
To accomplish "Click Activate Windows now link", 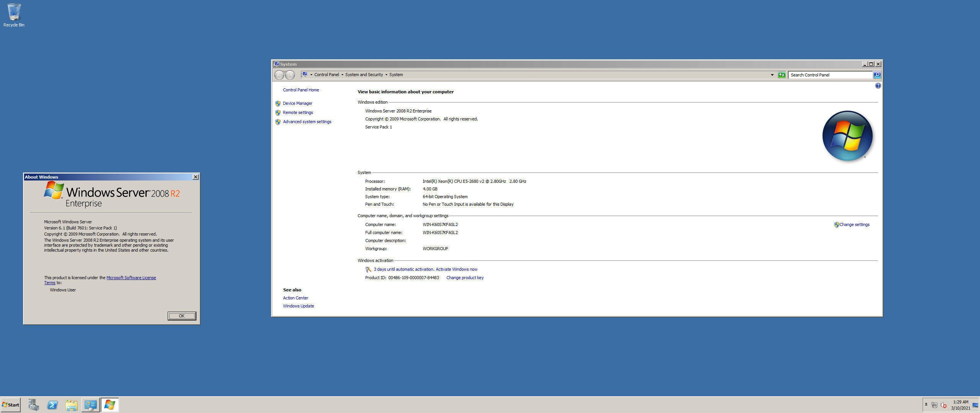I will click(x=456, y=270).
